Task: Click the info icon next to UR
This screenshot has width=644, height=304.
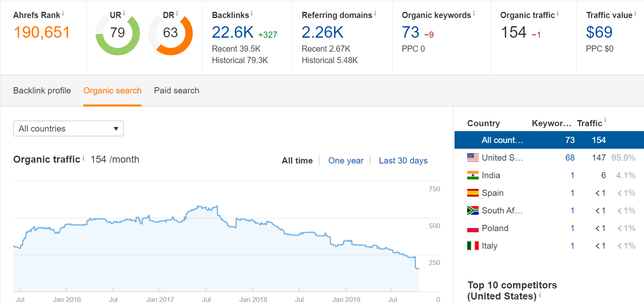Action: click(124, 14)
